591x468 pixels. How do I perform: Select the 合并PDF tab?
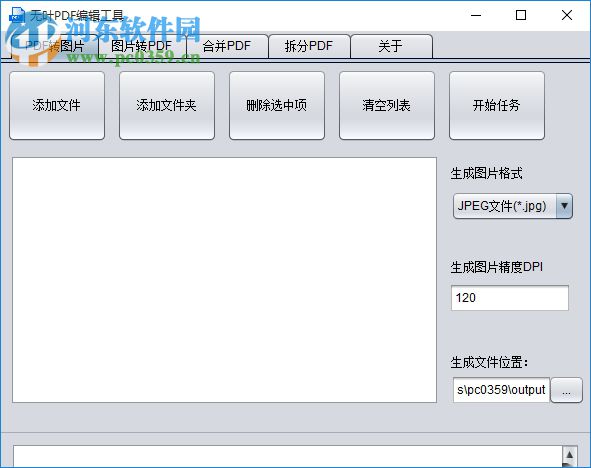[x=227, y=46]
